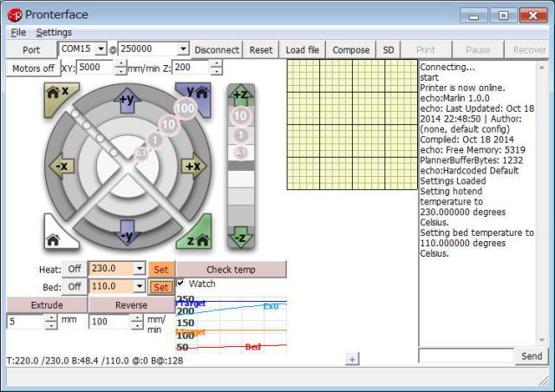Click Load file

(303, 50)
